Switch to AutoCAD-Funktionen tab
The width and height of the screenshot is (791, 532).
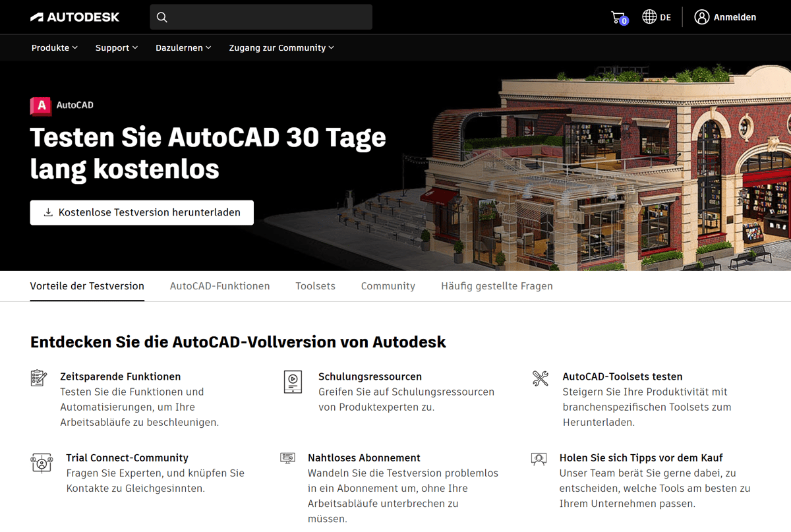(x=220, y=286)
